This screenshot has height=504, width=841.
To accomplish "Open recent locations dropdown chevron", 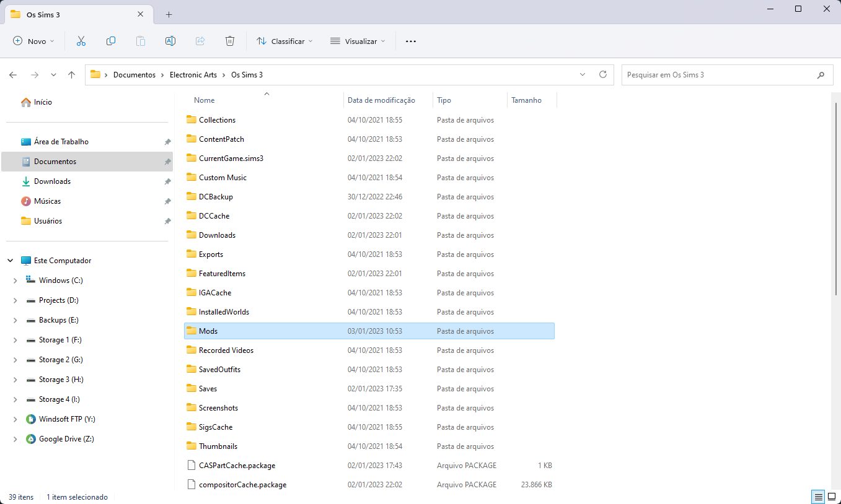I will click(53, 75).
